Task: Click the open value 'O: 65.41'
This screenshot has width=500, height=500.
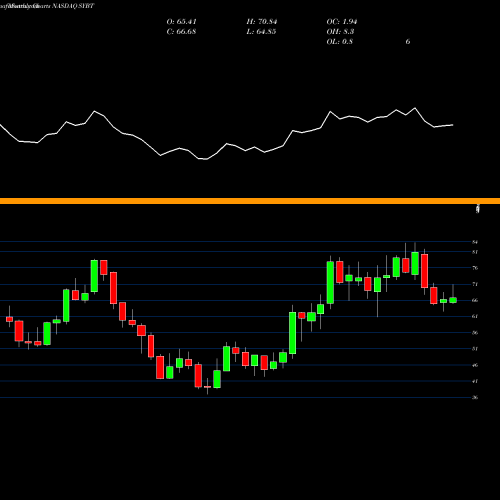Action: 181,22
